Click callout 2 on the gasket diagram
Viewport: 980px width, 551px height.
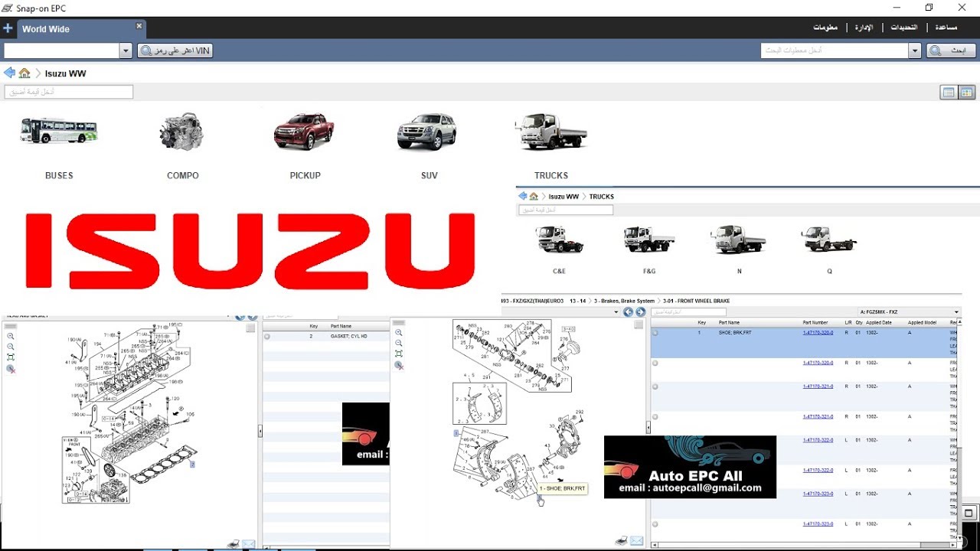(192, 465)
